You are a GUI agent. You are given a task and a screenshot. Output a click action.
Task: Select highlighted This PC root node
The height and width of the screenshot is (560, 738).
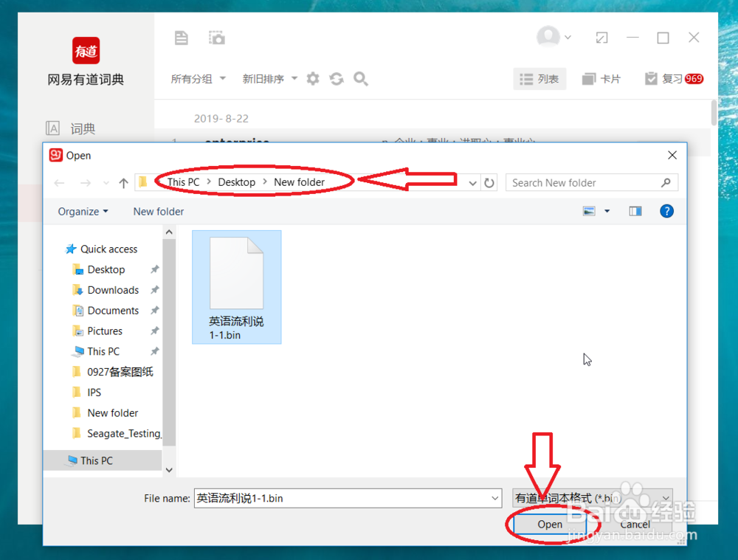103,460
